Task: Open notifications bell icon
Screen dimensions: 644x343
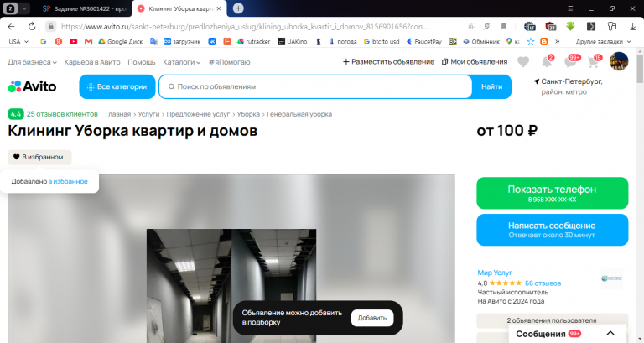Action: point(547,61)
